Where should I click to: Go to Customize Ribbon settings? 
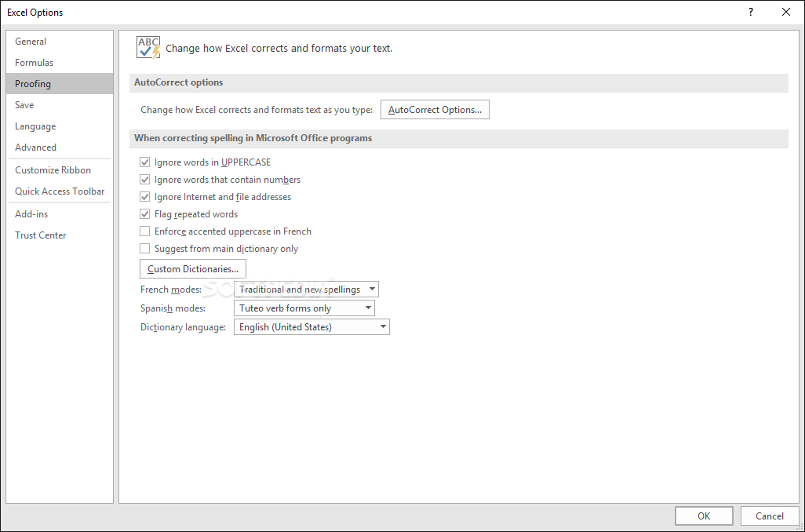click(60, 170)
